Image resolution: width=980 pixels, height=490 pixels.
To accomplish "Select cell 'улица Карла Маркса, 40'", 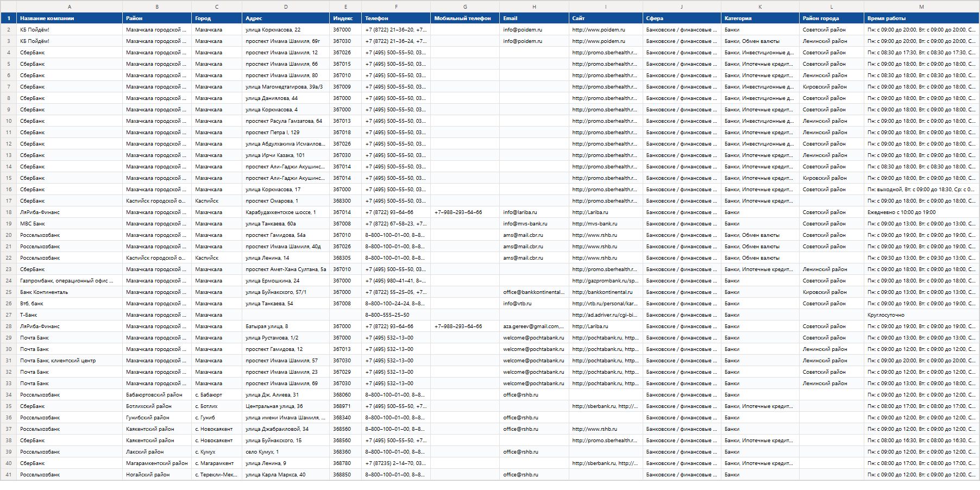I will point(286,475).
